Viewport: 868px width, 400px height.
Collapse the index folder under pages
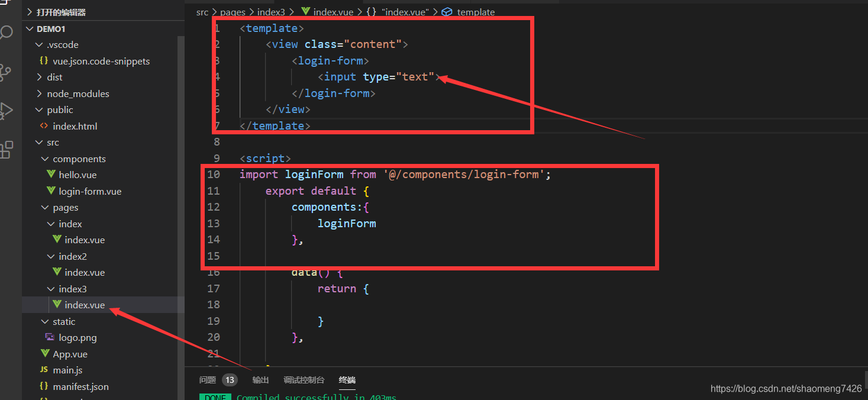(x=51, y=224)
